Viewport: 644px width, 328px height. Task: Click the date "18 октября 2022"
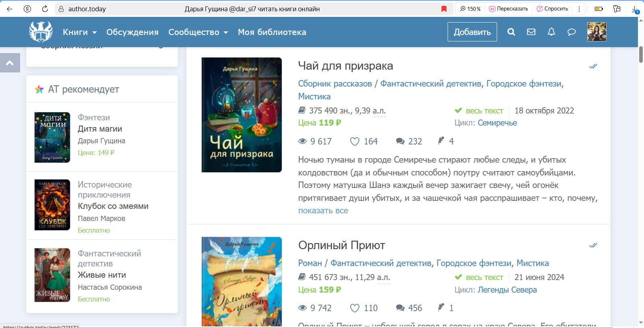pos(544,111)
